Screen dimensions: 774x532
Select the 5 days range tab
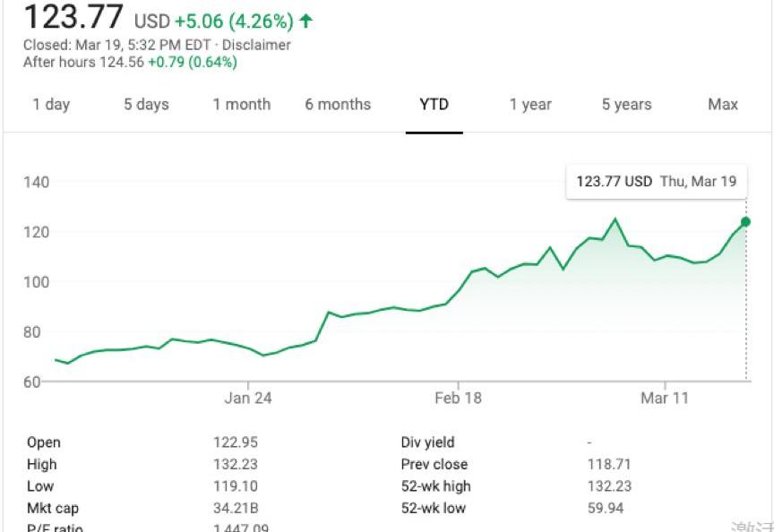pos(146,104)
